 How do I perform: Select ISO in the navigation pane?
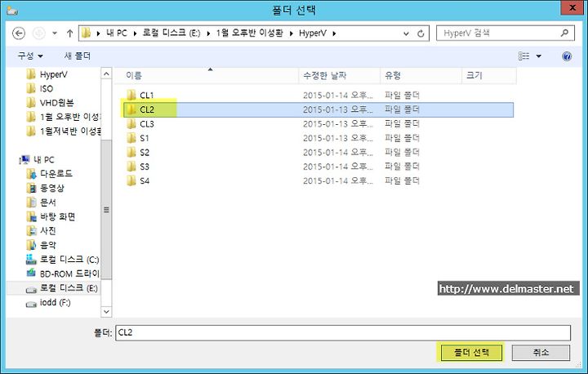coord(40,88)
